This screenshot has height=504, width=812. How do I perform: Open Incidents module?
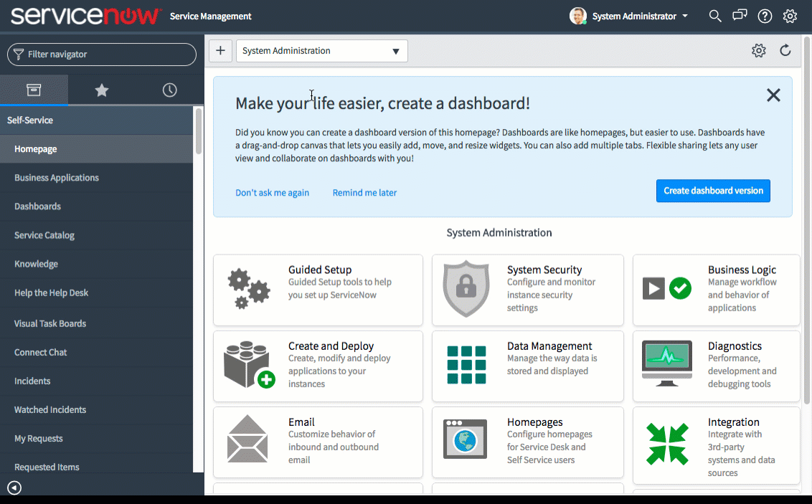(x=96, y=381)
